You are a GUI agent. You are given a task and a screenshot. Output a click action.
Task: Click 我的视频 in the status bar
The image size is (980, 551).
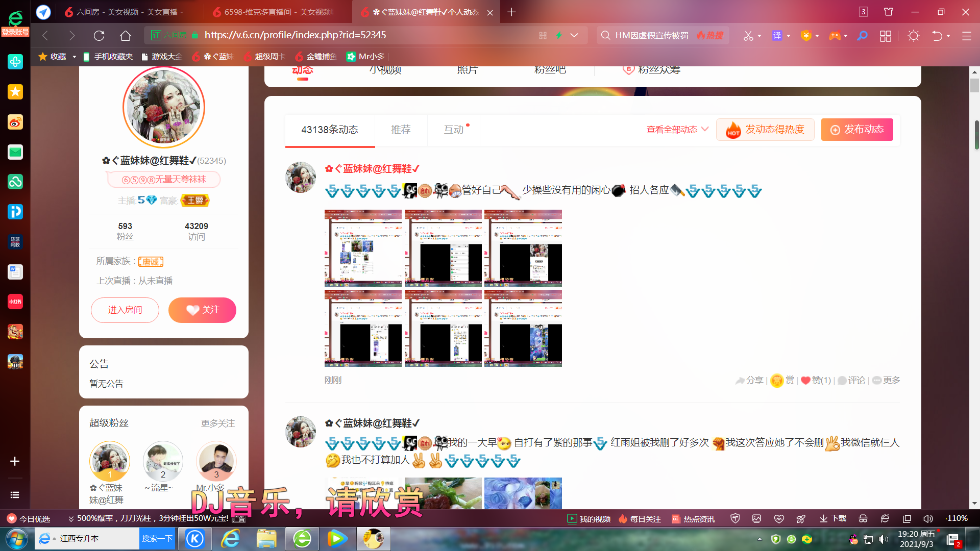point(589,519)
